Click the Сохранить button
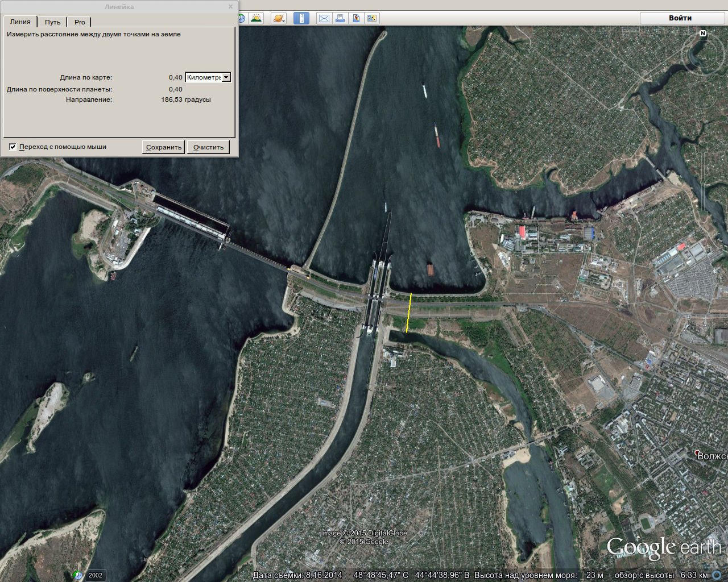This screenshot has width=728, height=582. (x=164, y=147)
